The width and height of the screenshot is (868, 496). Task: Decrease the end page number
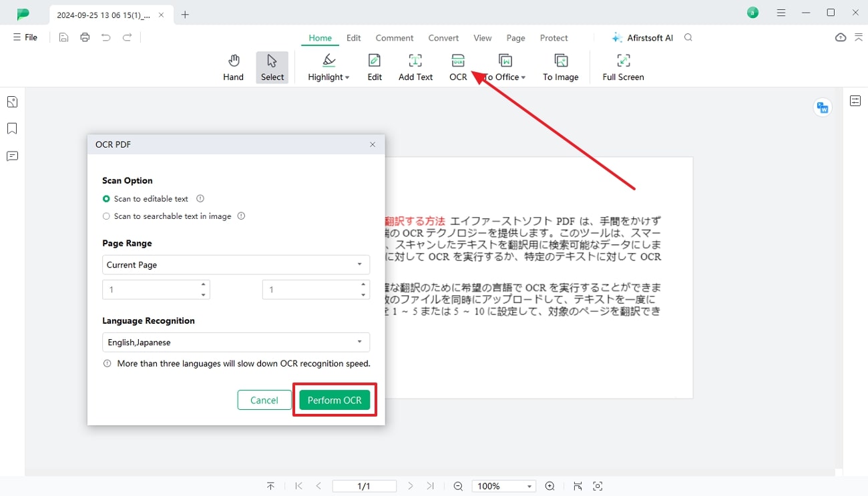(363, 294)
